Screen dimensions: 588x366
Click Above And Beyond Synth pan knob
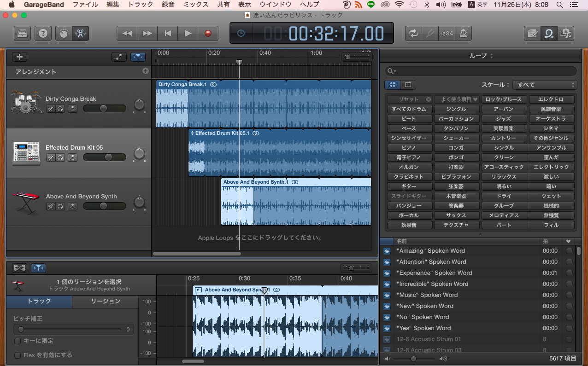click(x=139, y=203)
